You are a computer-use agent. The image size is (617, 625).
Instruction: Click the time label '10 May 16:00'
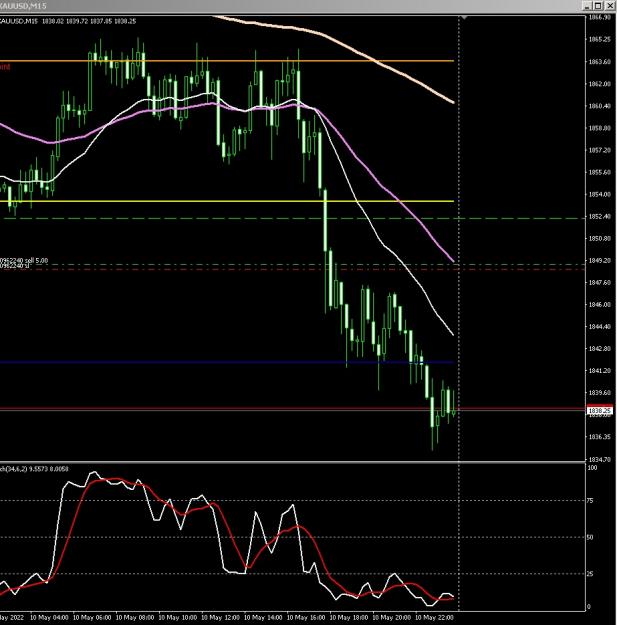tap(306, 617)
